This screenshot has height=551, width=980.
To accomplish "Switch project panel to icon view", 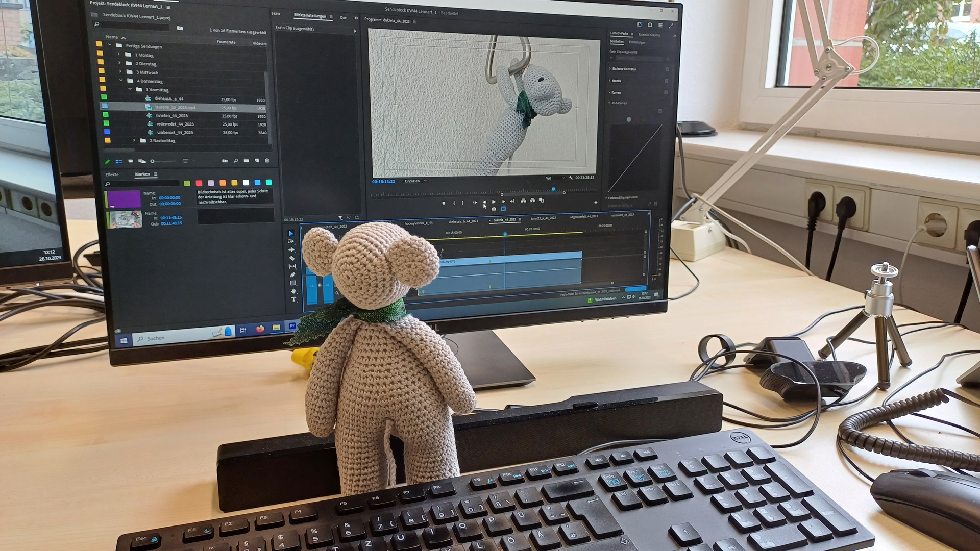I will click(131, 161).
